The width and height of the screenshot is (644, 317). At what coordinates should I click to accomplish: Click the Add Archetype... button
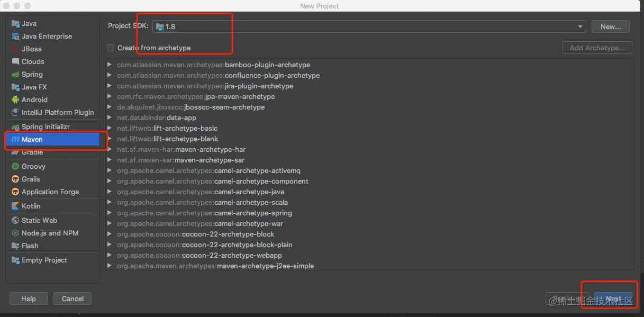pyautogui.click(x=597, y=48)
